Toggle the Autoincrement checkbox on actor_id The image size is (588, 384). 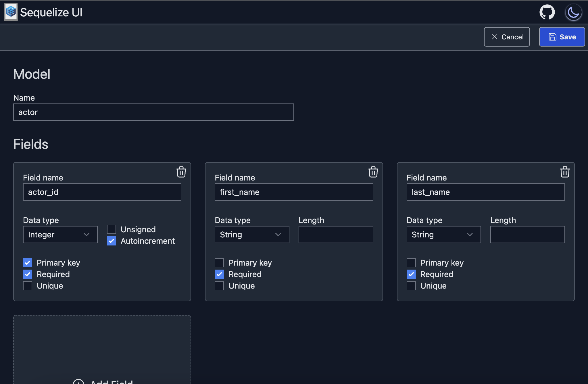point(112,241)
